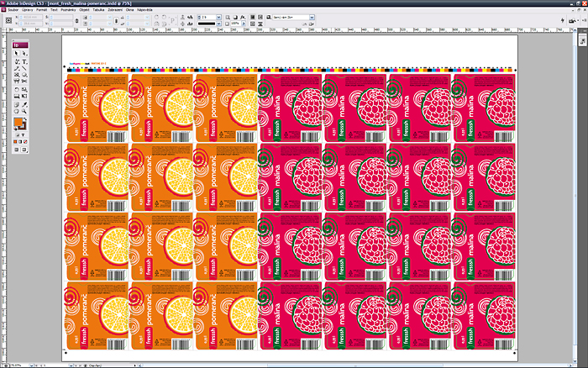The height and width of the screenshot is (368, 588).
Task: Toggle constrain proportions link icon
Action: point(116,20)
